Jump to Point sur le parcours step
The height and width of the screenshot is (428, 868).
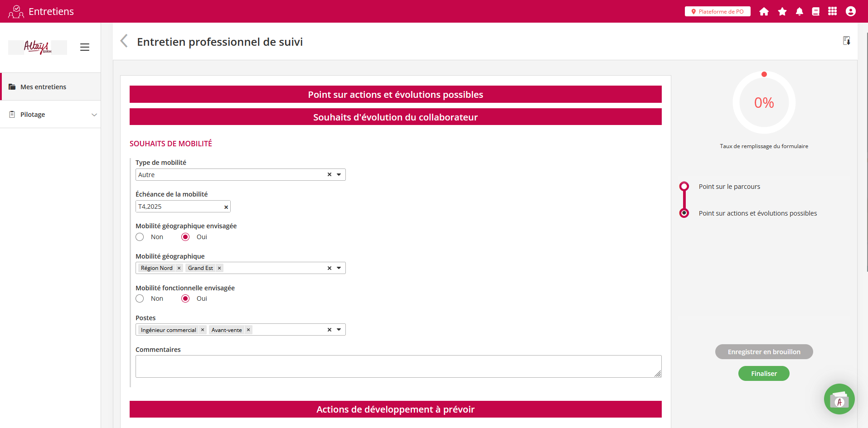point(729,187)
